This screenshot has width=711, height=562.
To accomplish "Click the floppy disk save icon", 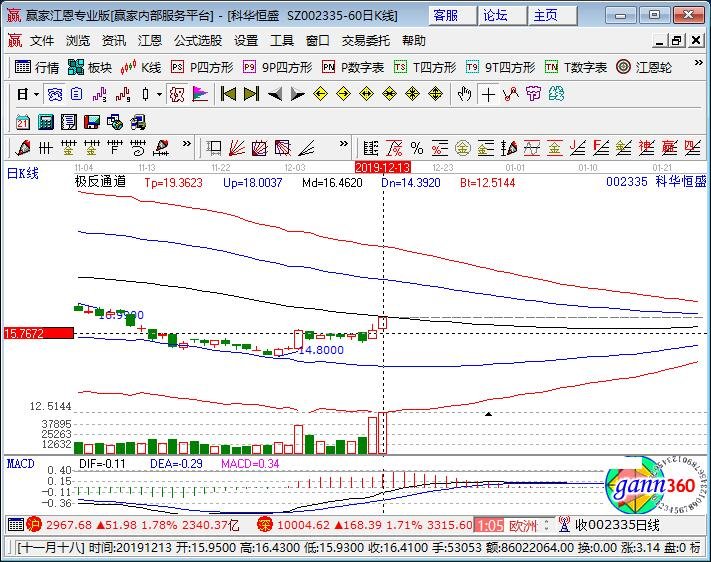I will 92,122.
